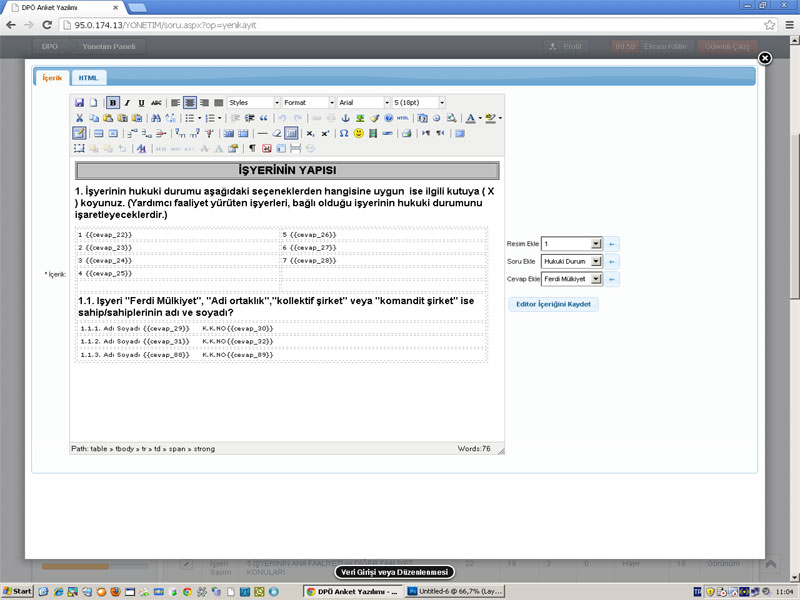The height and width of the screenshot is (600, 800).
Task: Open the text color picker arrow
Action: (480, 118)
